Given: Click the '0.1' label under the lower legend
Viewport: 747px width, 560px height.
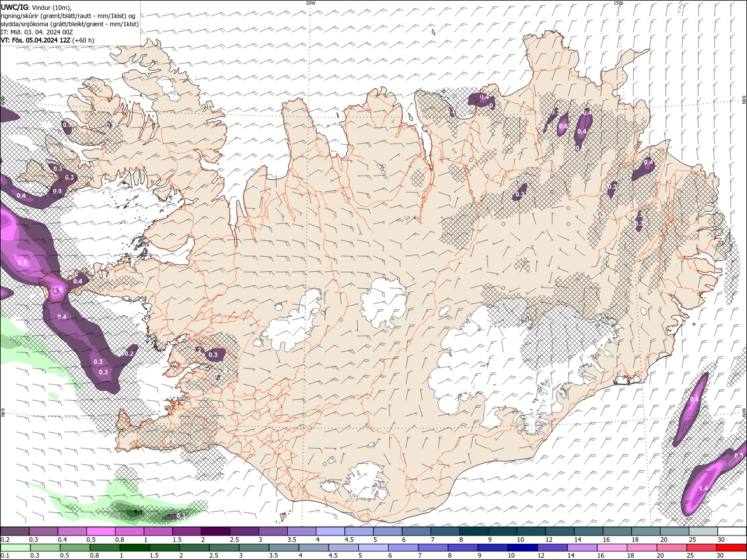Looking at the screenshot, I should [5, 556].
